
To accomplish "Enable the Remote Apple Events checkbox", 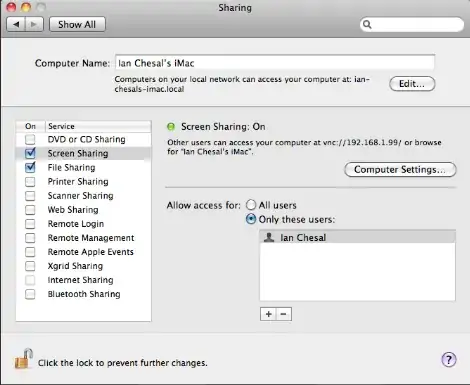I will [x=30, y=252].
